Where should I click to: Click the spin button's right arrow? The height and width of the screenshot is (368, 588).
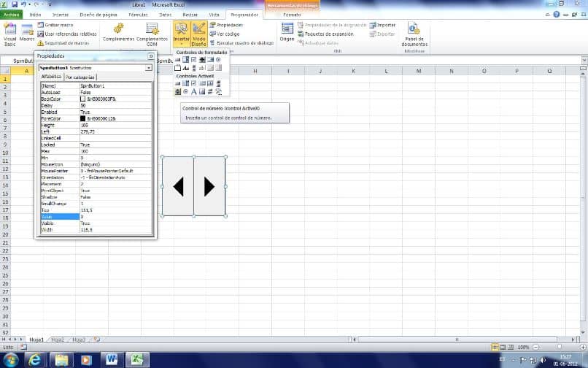pos(209,187)
